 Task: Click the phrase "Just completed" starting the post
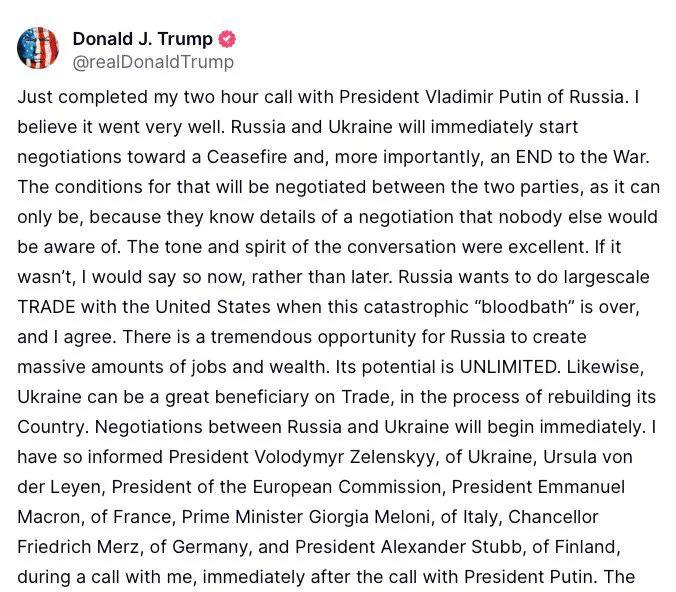tap(82, 97)
